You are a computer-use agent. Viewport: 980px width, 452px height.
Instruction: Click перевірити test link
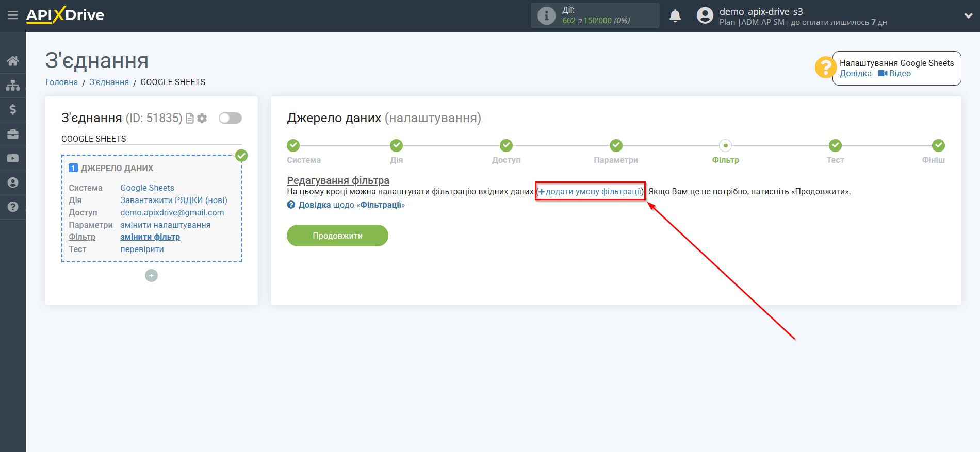click(x=142, y=249)
